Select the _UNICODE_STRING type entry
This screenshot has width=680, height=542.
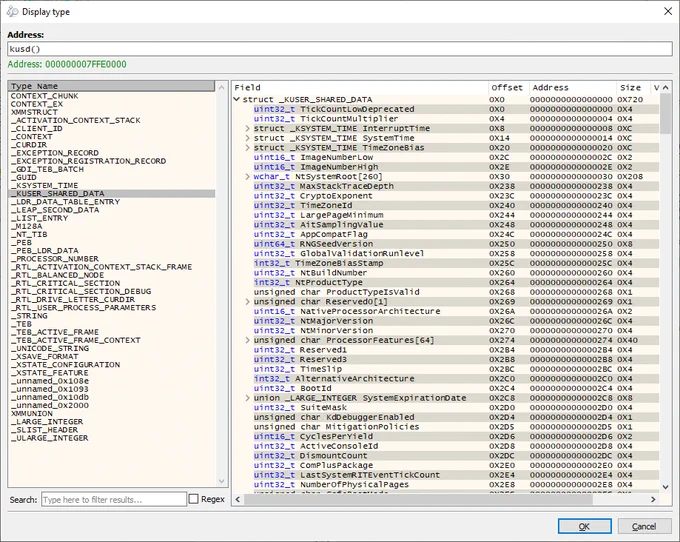point(111,348)
